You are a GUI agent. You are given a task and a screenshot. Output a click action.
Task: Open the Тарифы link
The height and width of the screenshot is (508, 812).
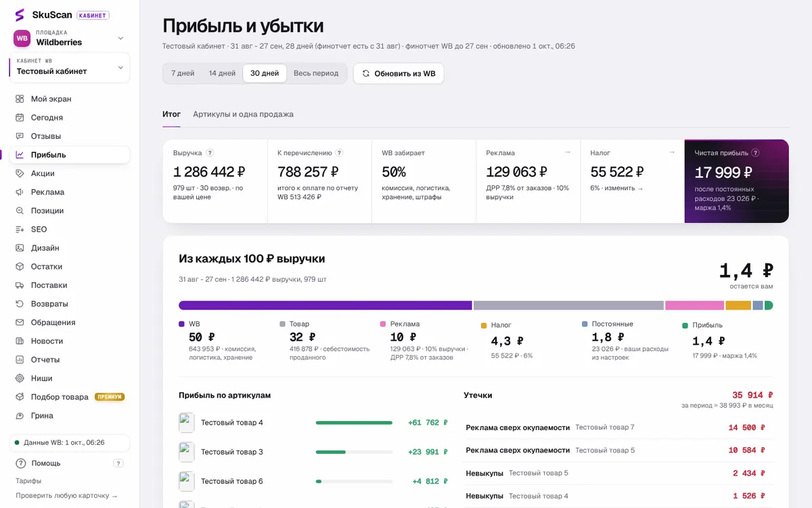[28, 481]
